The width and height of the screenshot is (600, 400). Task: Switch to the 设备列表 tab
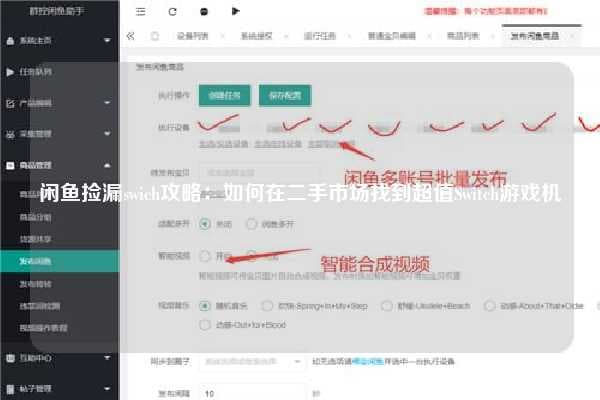click(192, 36)
